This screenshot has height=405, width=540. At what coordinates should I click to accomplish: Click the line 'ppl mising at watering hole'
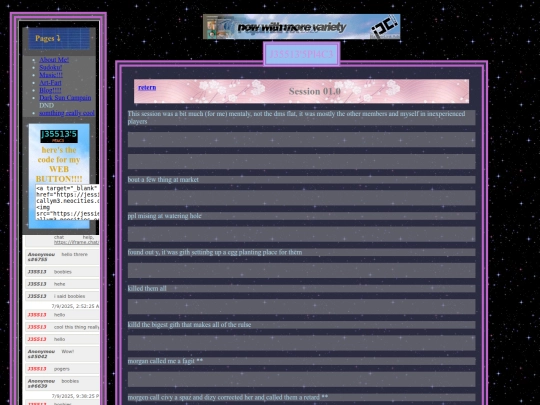[x=165, y=216]
